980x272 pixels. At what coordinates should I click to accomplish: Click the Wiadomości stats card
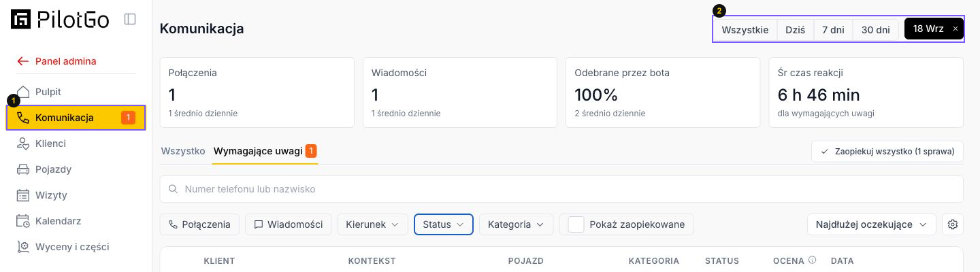(460, 92)
